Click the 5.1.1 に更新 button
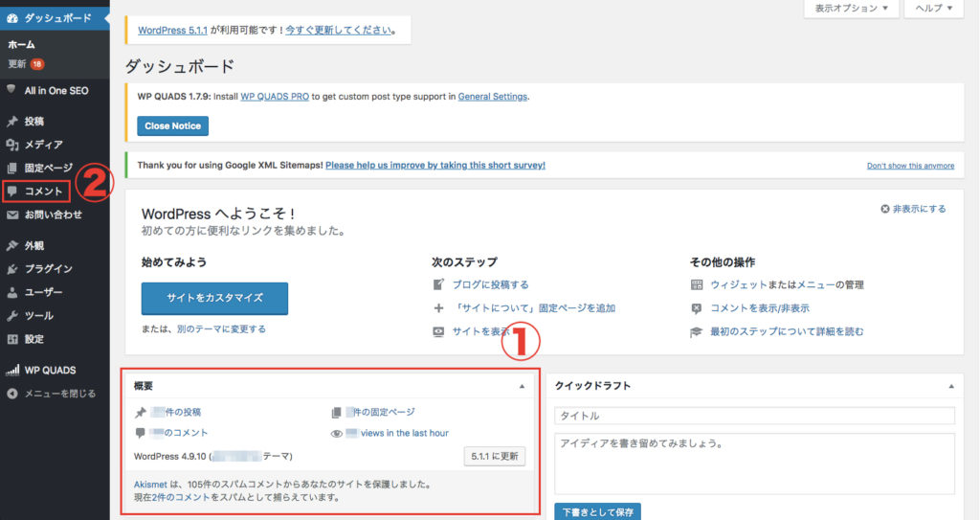Screen dimensions: 980x520 [495, 456]
